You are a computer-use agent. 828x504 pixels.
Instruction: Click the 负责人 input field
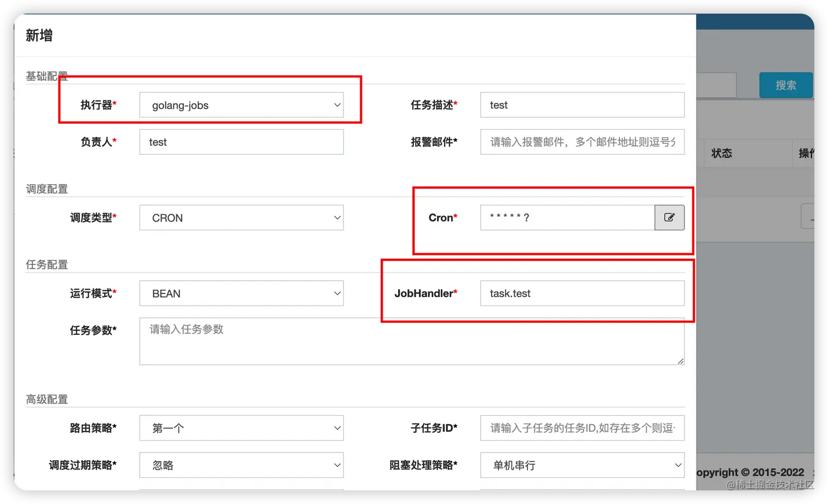click(242, 142)
